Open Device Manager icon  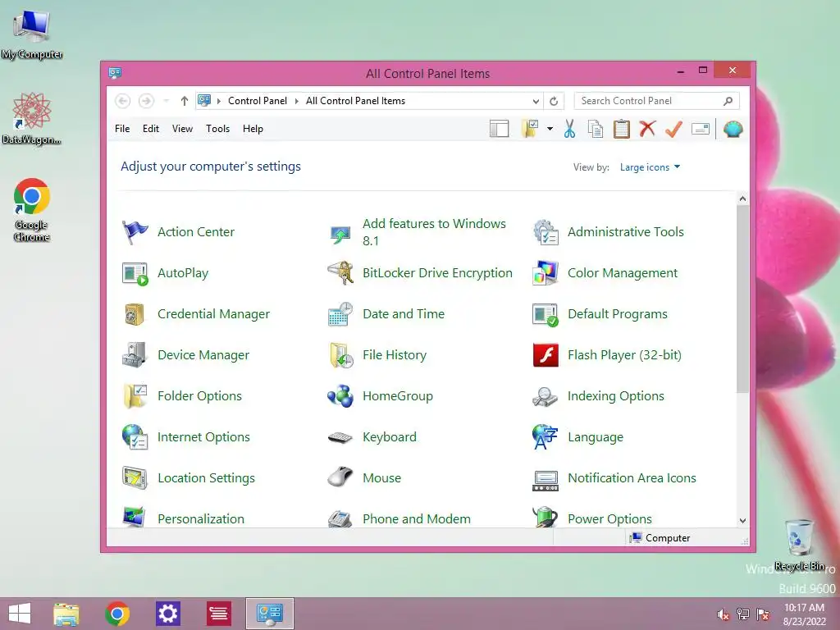coord(135,355)
